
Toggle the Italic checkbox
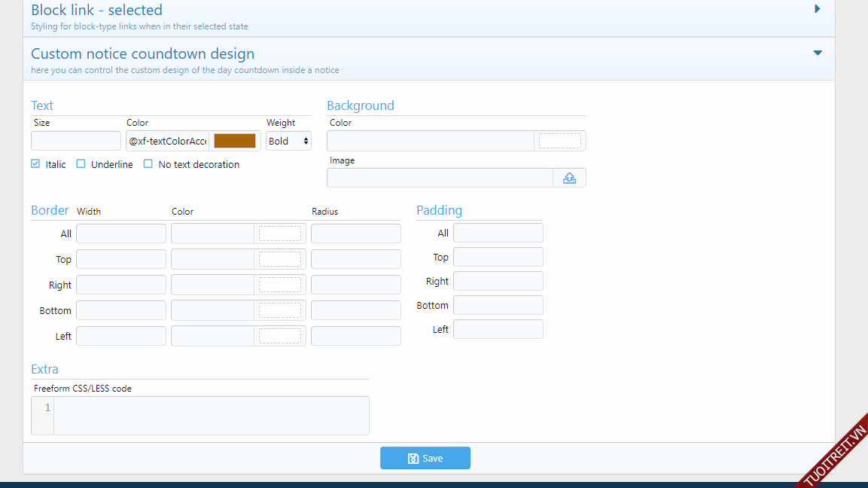point(36,164)
